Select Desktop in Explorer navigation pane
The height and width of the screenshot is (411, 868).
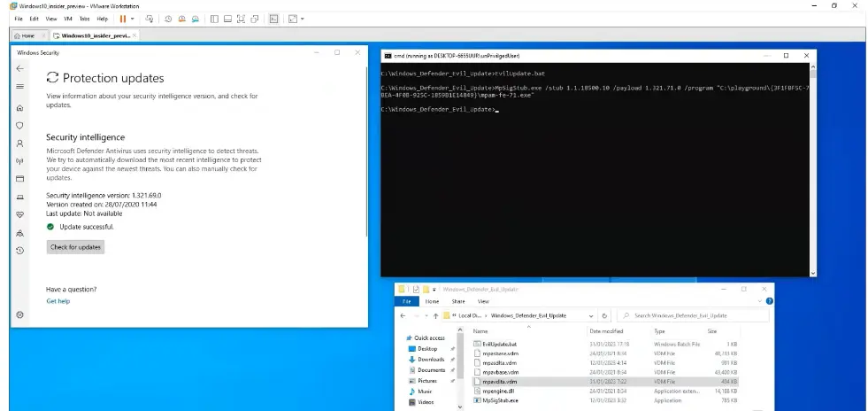(427, 349)
